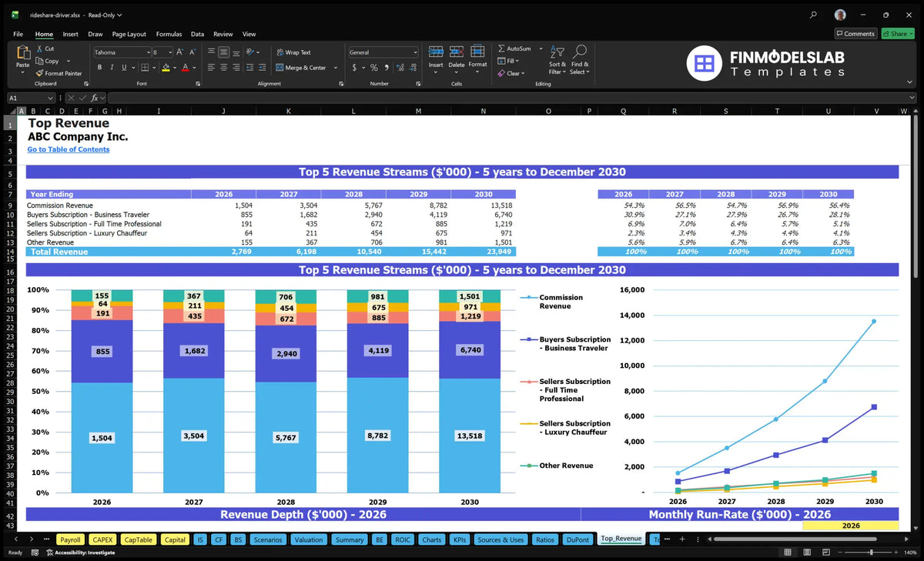
Task: Apply Comma Style number format
Action: pos(387,68)
